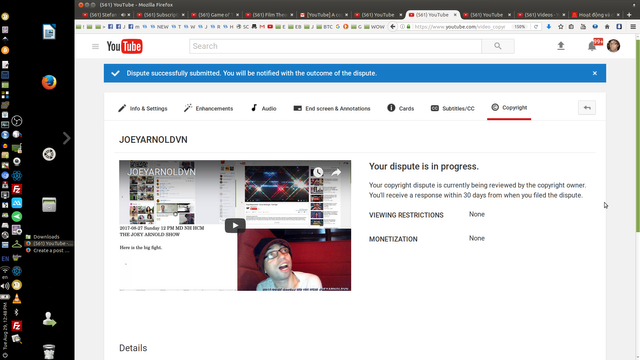Open the YouTube guide hamburger menu

95,47
